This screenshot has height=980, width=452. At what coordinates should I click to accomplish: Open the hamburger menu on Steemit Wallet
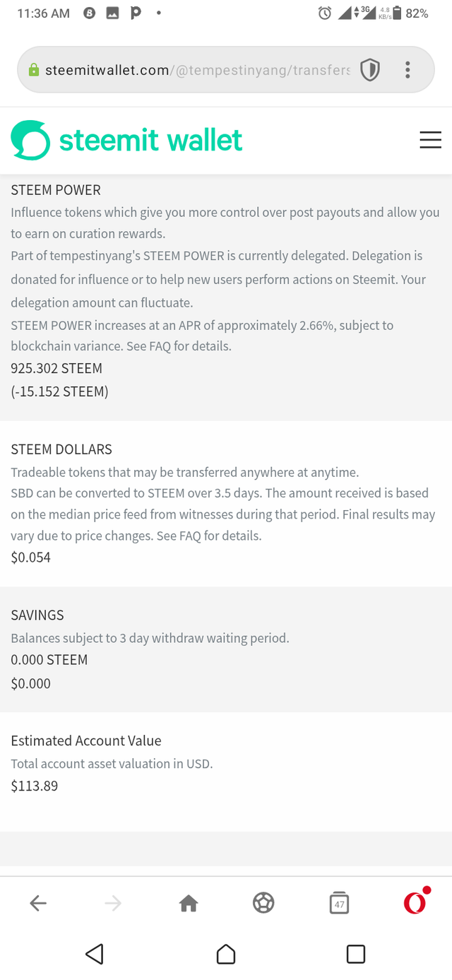tap(430, 140)
